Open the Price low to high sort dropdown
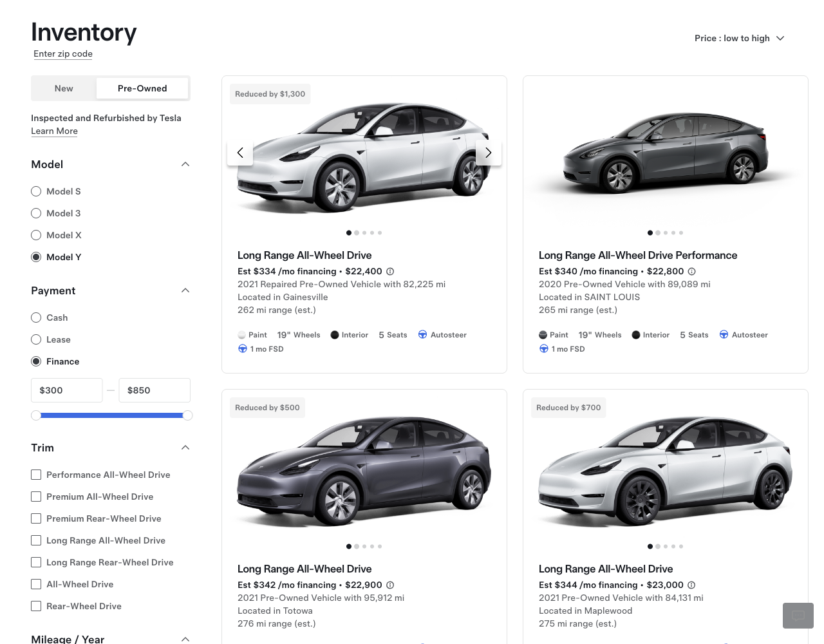 [x=739, y=38]
